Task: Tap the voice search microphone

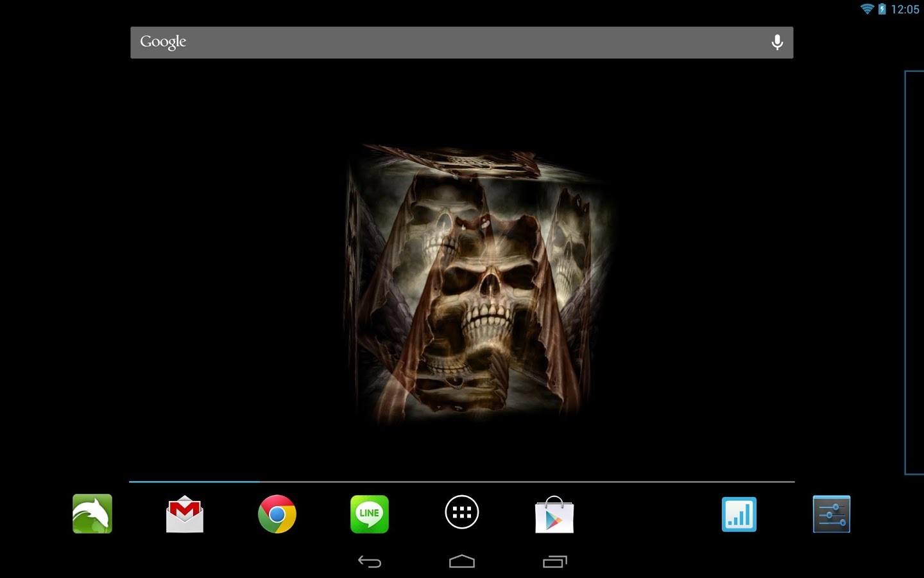Action: tap(777, 42)
